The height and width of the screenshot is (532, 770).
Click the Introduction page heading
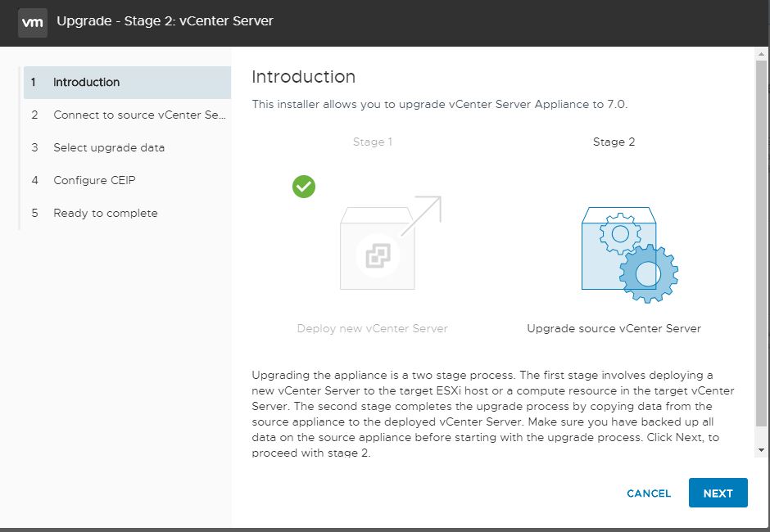[303, 77]
